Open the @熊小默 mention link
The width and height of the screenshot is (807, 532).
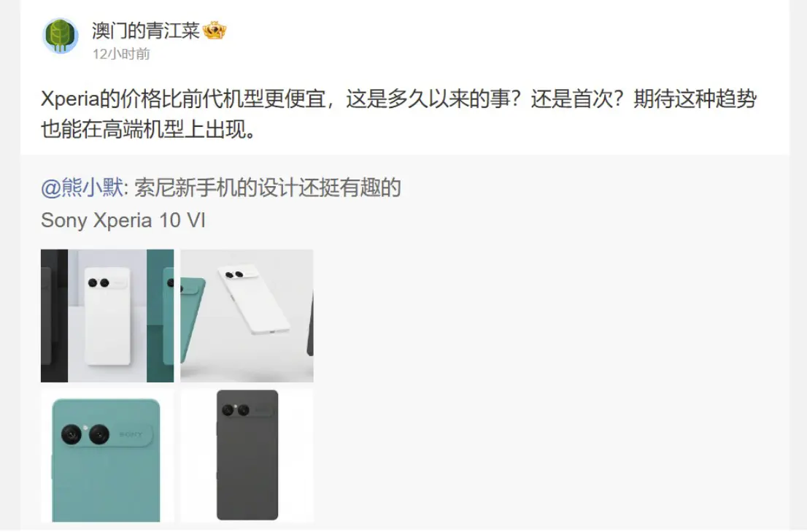pos(82,188)
